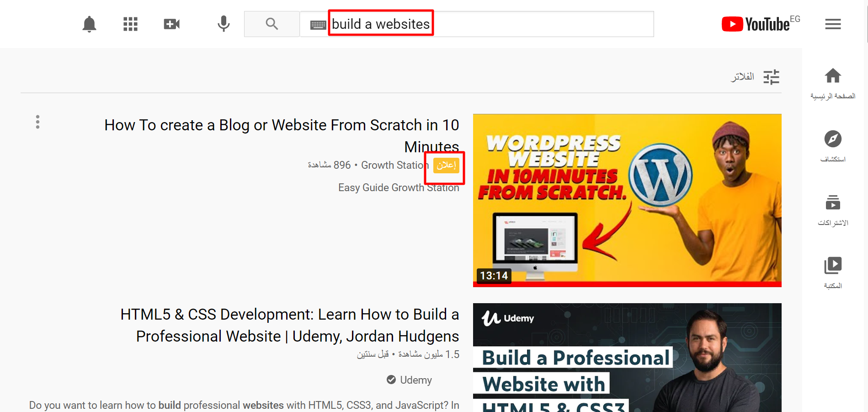
Task: Open the filters sliders icon
Action: (x=771, y=77)
